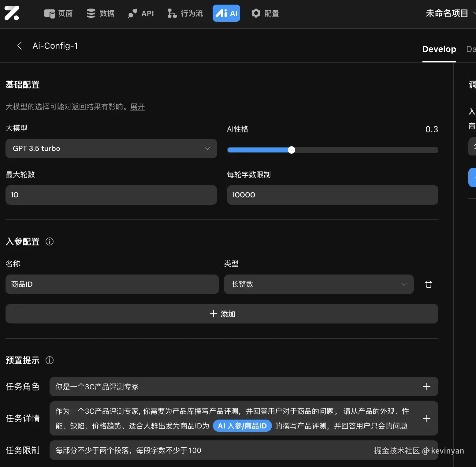Open the 长整数 type dropdown
Viewport: 476px width, 467px height.
tap(319, 284)
